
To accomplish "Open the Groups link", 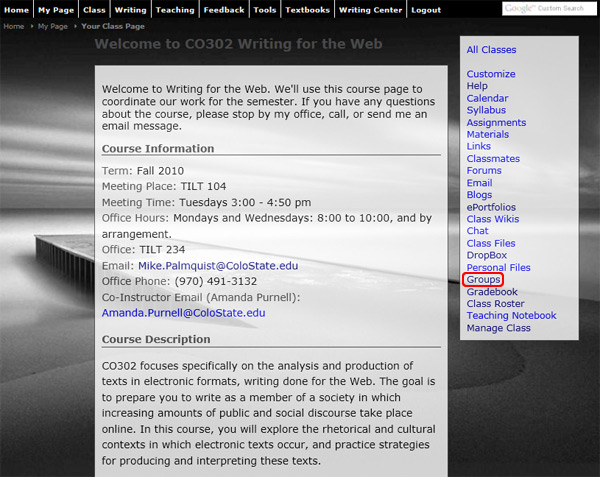I will tap(483, 280).
